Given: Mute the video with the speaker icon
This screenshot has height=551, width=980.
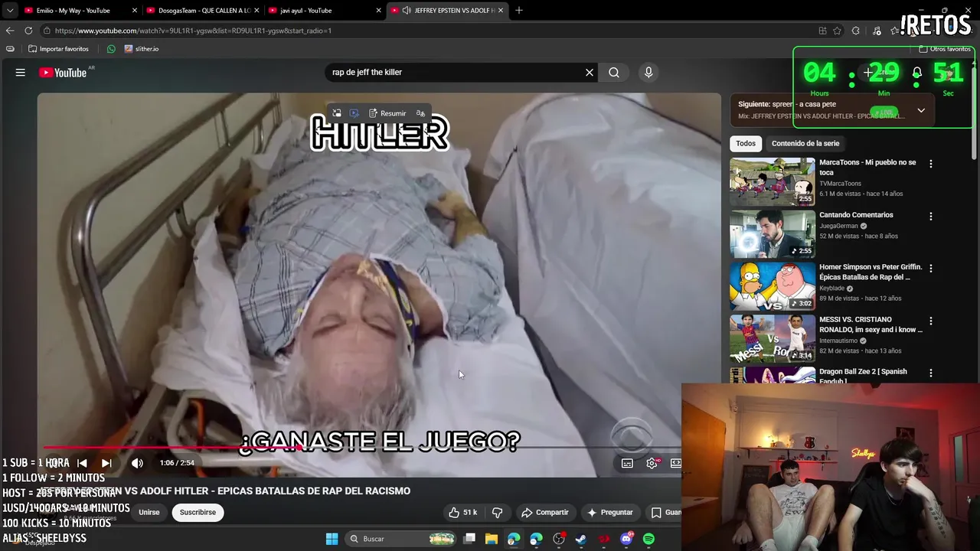Looking at the screenshot, I should pyautogui.click(x=137, y=463).
